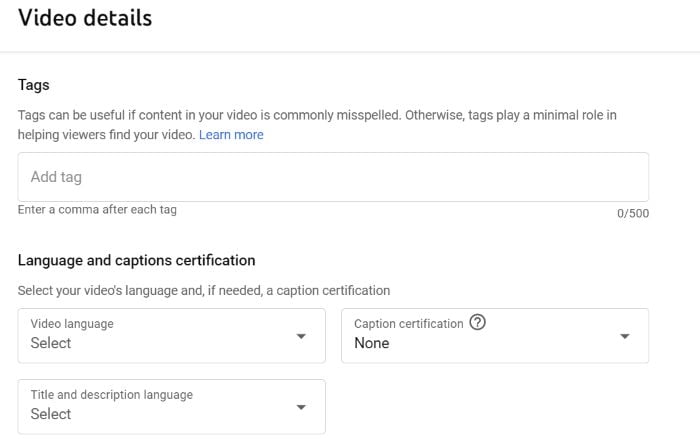700x439 pixels.
Task: Click the Caption certification field label
Action: [x=408, y=323]
